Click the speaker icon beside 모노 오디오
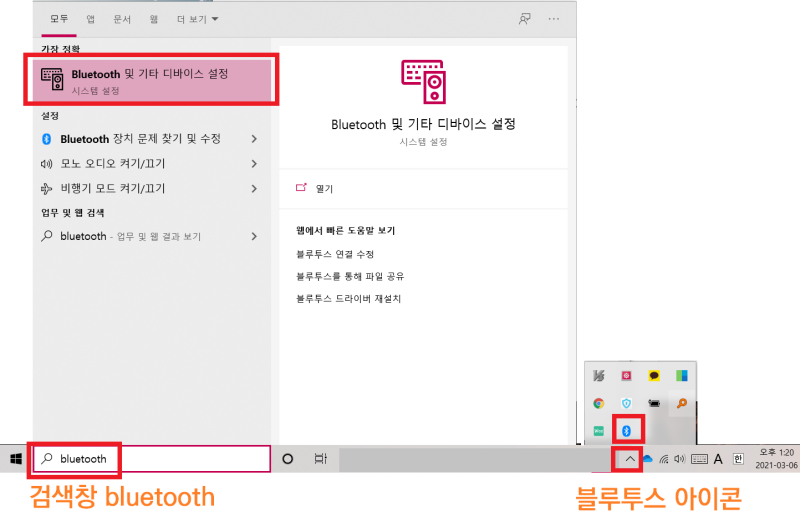Screen dimensions: 800x512 pos(46,164)
